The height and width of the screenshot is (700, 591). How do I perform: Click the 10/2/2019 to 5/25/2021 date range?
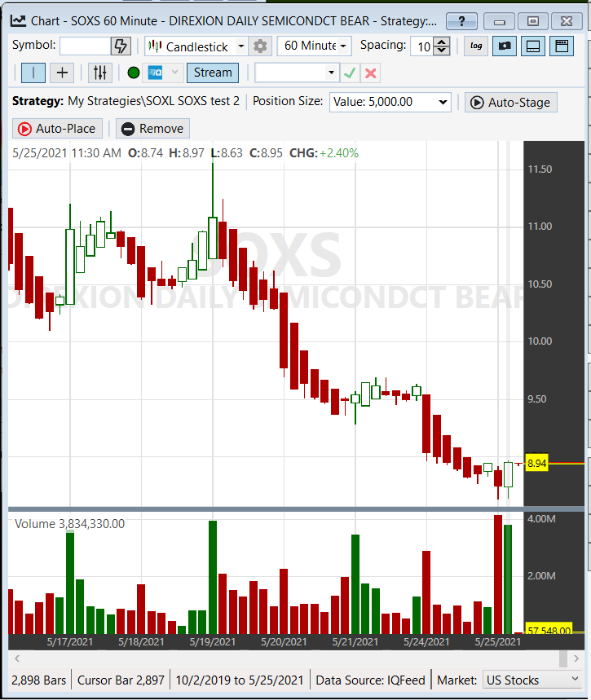point(240,680)
